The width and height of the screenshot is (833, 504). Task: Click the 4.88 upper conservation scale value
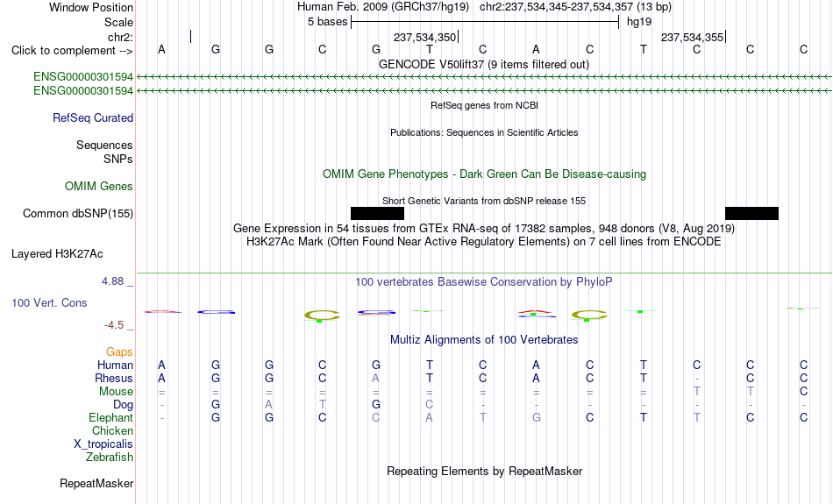(112, 281)
